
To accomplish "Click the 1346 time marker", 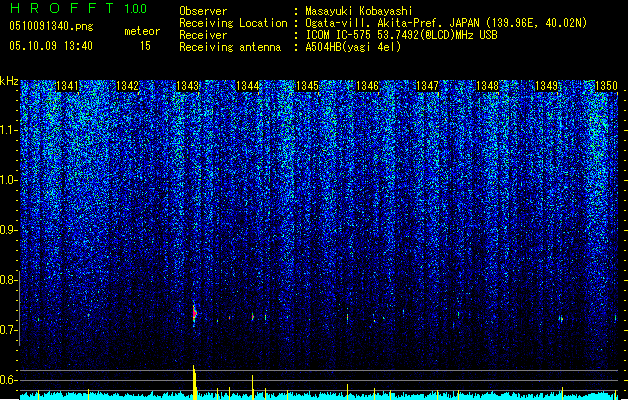I will click(367, 86).
